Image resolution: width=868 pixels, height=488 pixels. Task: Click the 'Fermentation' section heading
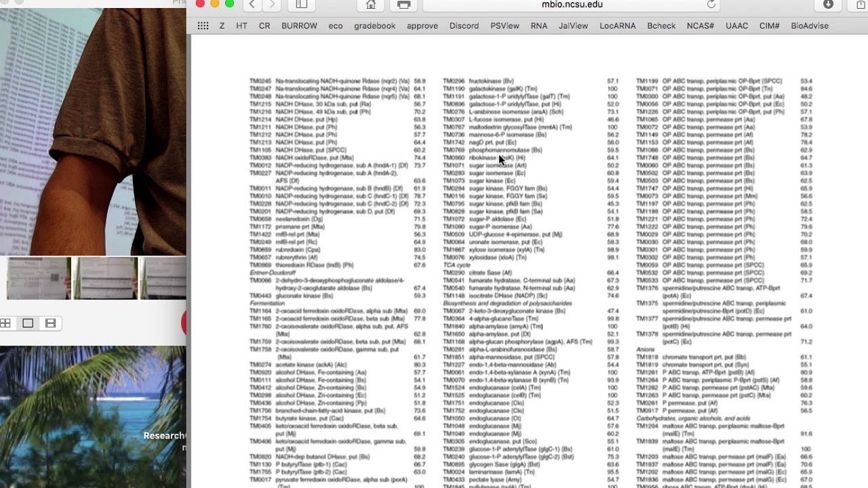click(267, 304)
